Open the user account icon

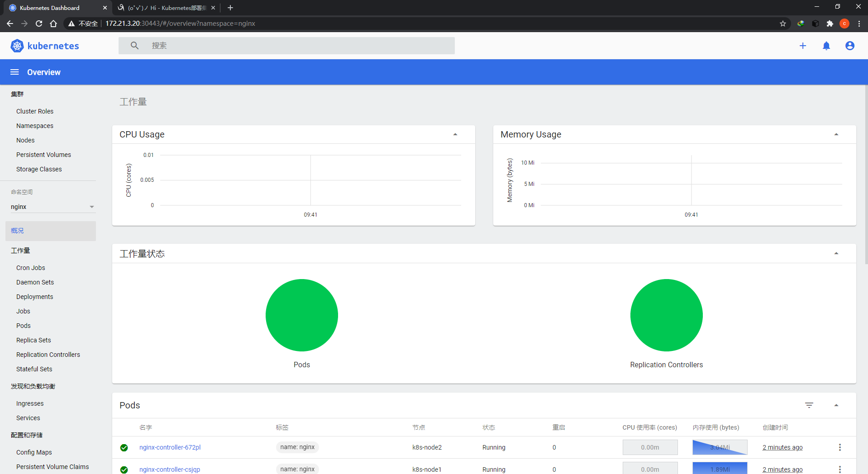pos(850,46)
